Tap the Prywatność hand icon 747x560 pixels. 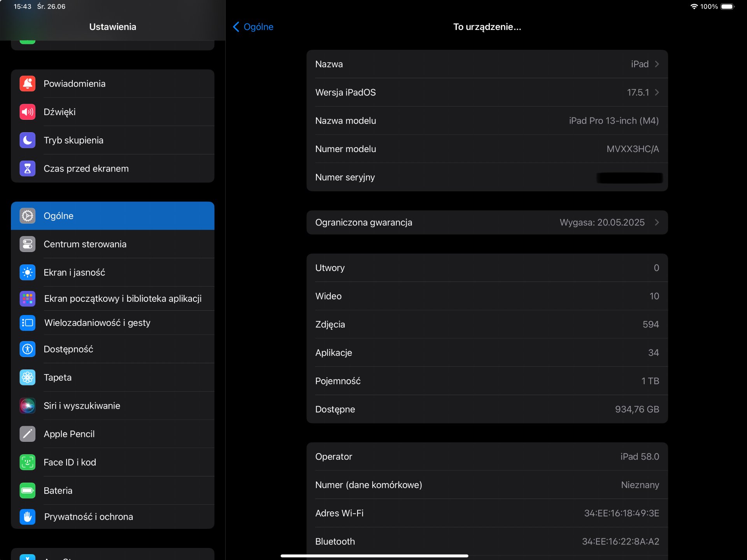(27, 517)
